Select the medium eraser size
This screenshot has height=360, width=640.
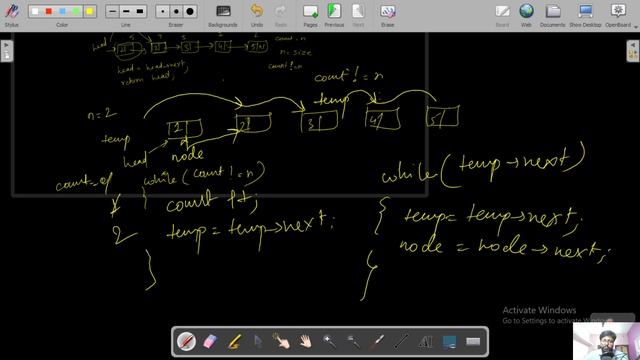[x=176, y=11]
